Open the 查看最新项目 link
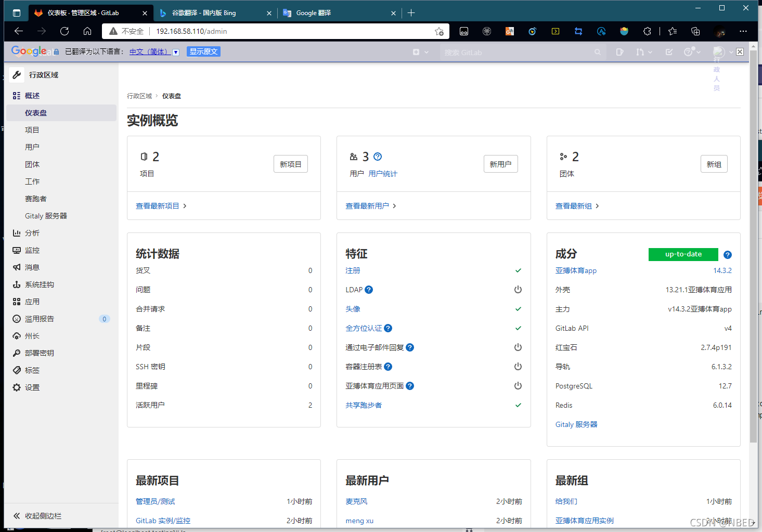The image size is (762, 532). pyautogui.click(x=158, y=205)
